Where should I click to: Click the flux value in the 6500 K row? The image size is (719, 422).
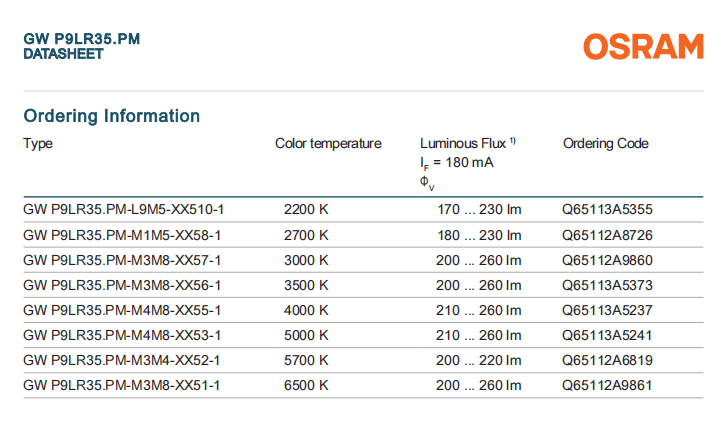tap(479, 385)
